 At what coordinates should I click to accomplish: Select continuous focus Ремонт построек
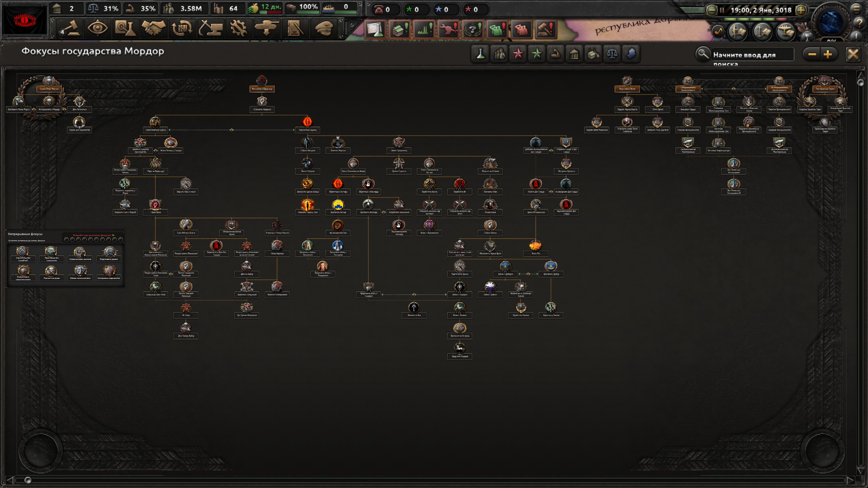pos(52,273)
